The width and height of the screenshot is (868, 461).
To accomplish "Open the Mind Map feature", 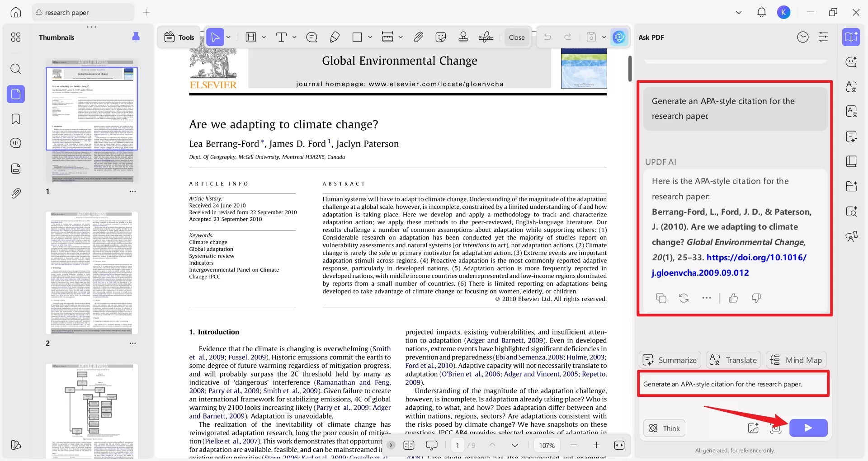I will point(796,360).
